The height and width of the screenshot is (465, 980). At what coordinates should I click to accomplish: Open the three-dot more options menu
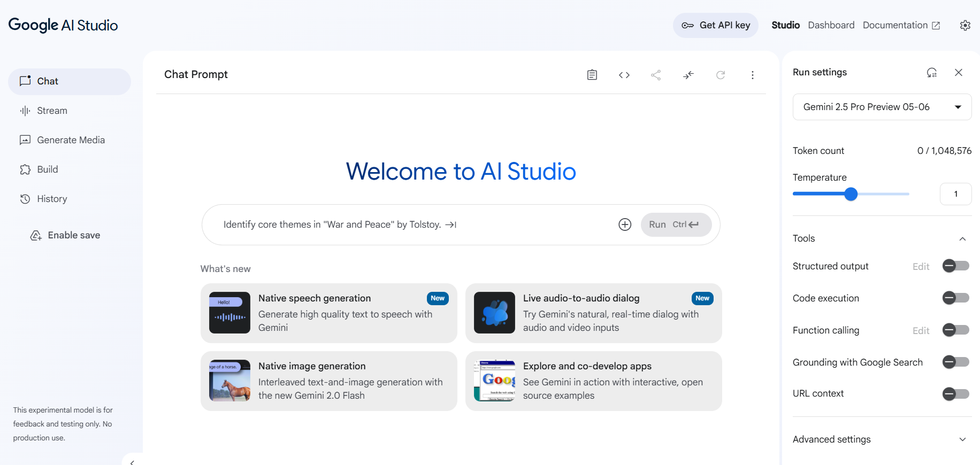[753, 75]
